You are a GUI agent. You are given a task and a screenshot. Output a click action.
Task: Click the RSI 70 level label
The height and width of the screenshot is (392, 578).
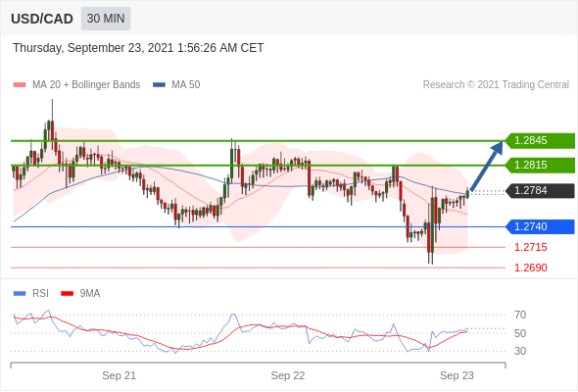click(x=520, y=315)
